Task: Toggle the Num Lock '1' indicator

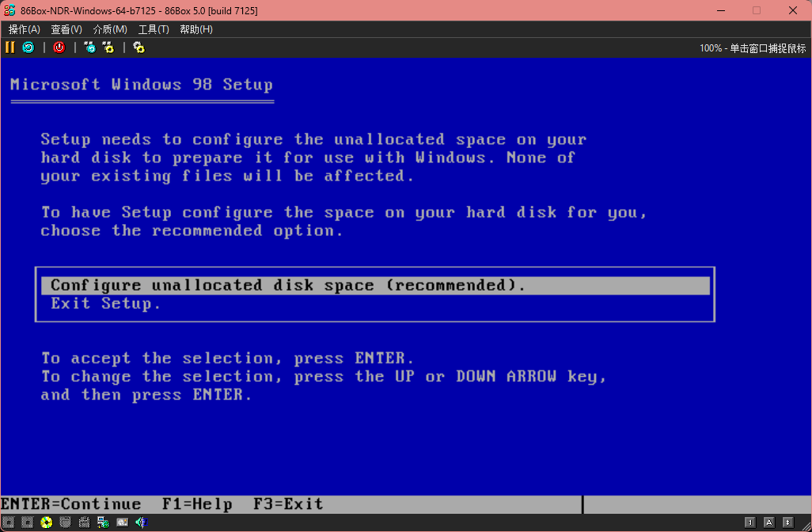Action: click(749, 522)
